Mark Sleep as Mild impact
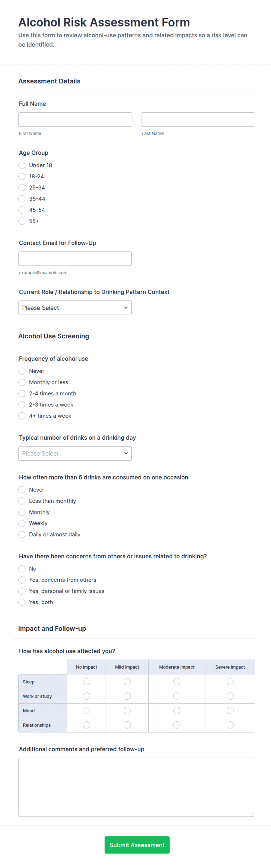 [127, 682]
